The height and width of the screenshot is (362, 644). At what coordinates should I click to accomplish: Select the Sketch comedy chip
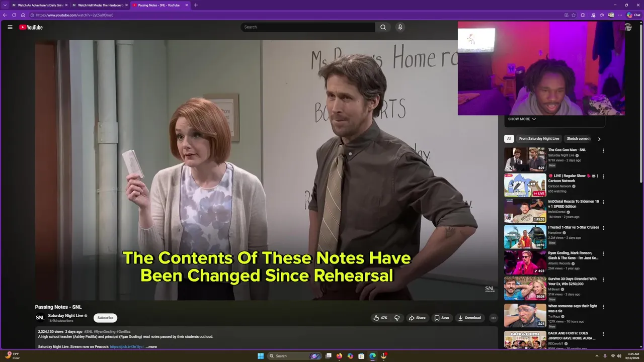(x=579, y=139)
